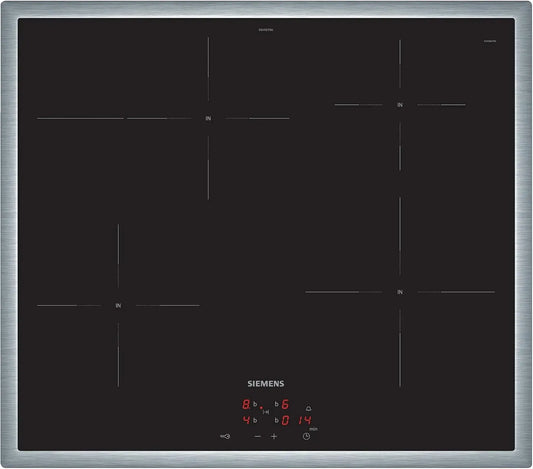Touch the IN marker of the bottom-right zone
The image size is (533, 469).
point(400,292)
